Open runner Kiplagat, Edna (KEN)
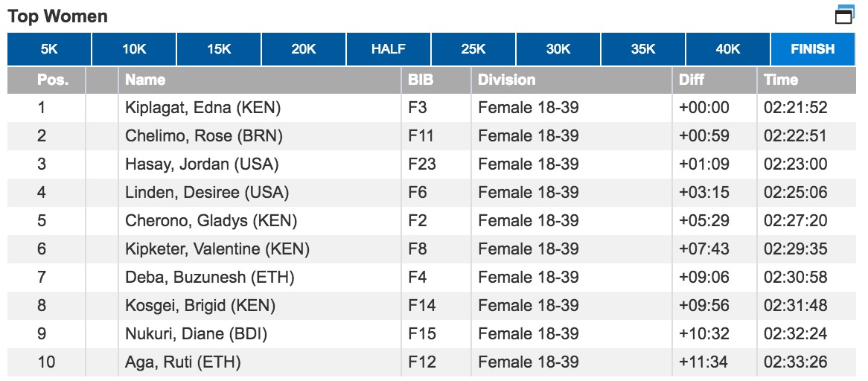 [x=202, y=108]
